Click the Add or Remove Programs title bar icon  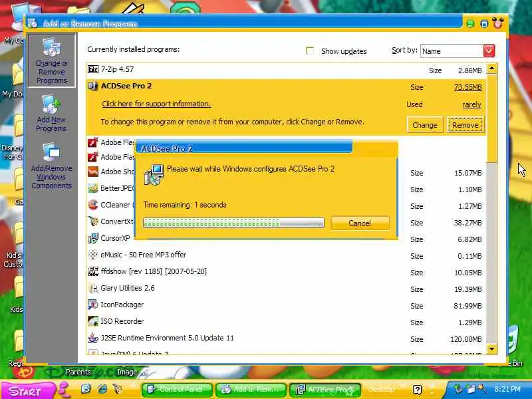[x=33, y=23]
